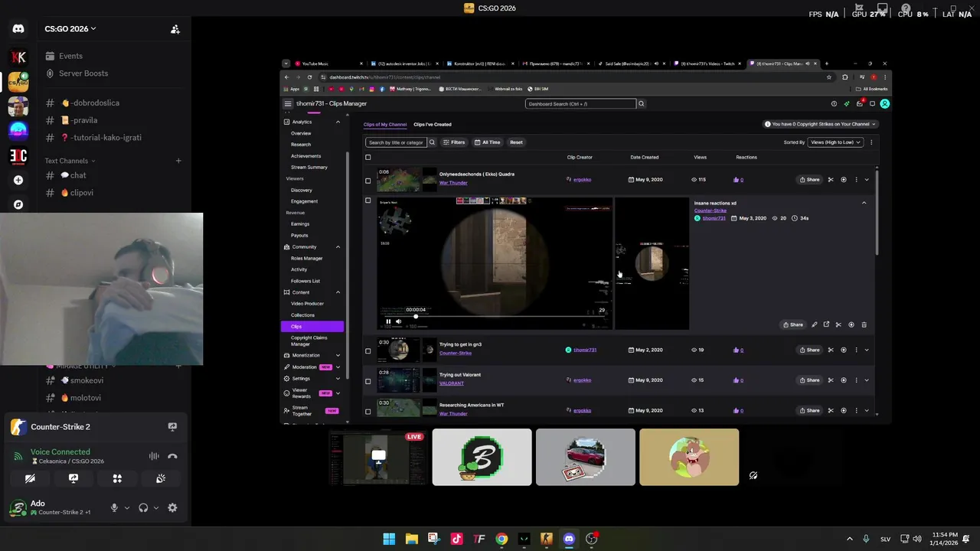Open Discord headphone output options arrow

click(x=156, y=507)
